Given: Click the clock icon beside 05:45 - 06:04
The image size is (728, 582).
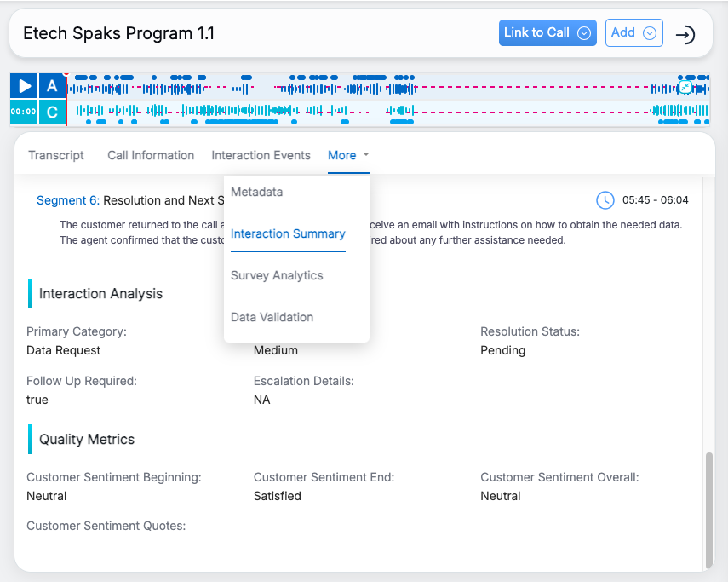Looking at the screenshot, I should pyautogui.click(x=605, y=200).
